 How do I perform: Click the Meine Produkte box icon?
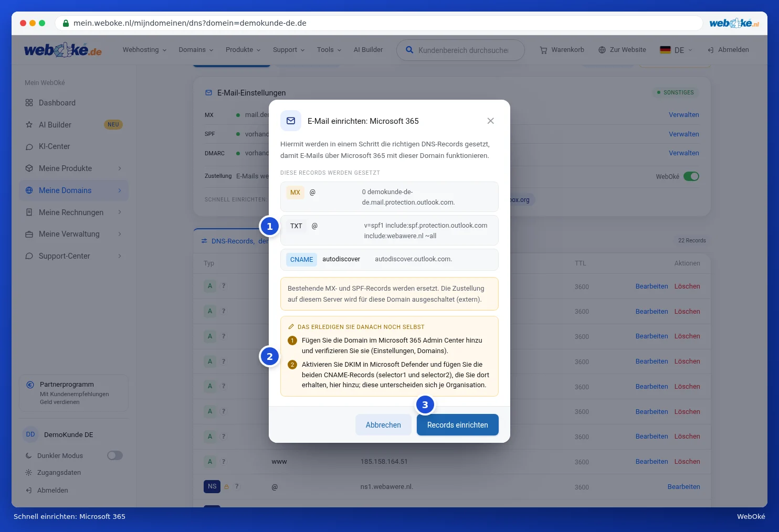[29, 168]
